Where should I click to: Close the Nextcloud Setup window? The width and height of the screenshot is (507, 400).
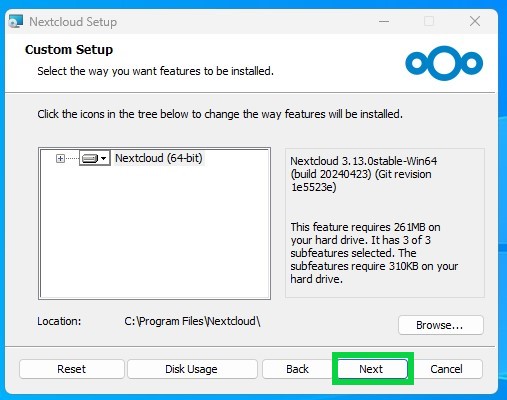click(475, 21)
